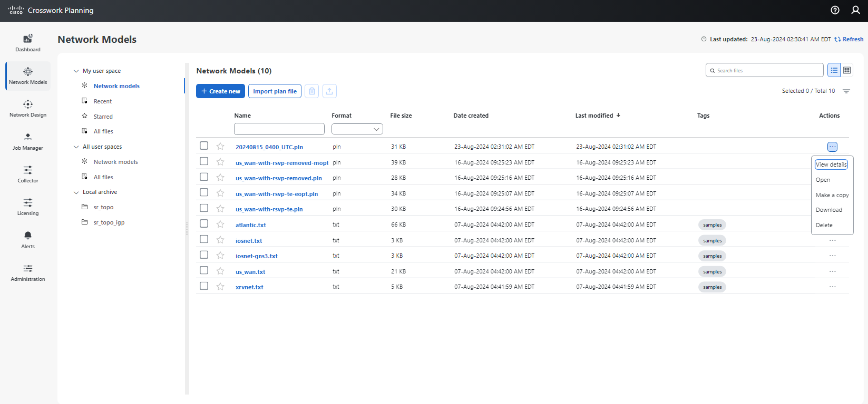Viewport: 868px width, 404px height.
Task: Select Network Models in left sidebar
Action: [x=28, y=76]
